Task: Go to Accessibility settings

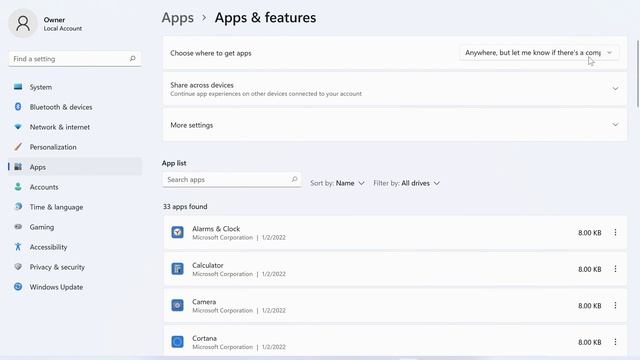Action: point(75,247)
